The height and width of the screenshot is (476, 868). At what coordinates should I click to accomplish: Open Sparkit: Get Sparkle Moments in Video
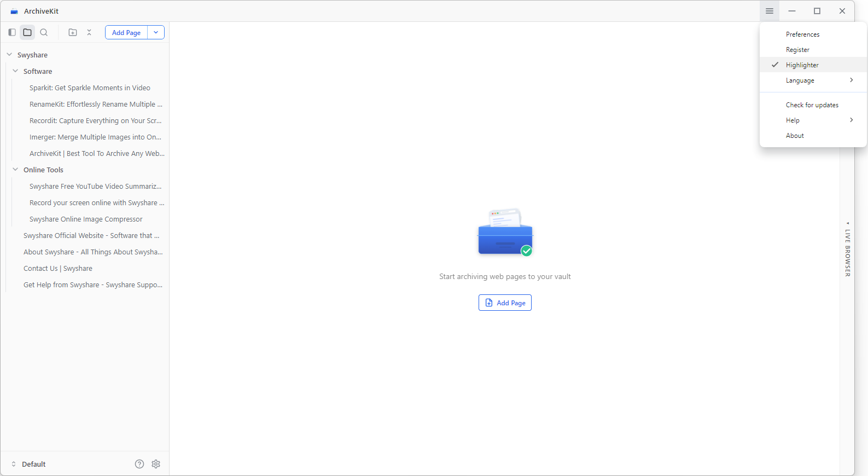click(90, 88)
